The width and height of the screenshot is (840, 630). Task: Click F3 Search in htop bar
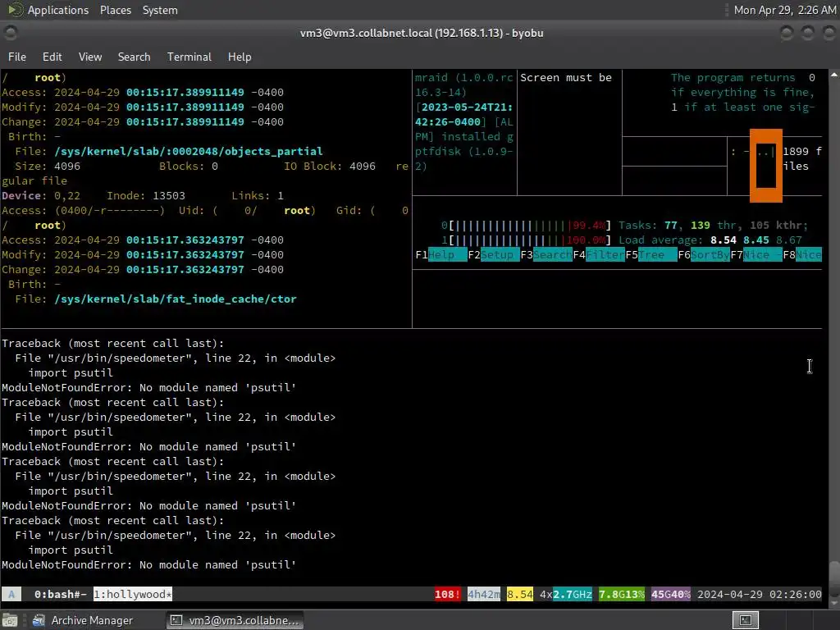point(546,255)
